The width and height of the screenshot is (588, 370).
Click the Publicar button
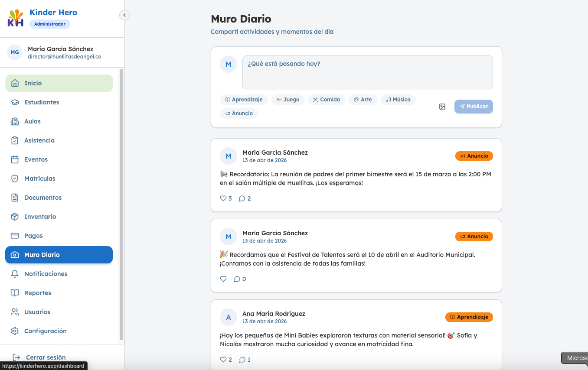pos(474,107)
